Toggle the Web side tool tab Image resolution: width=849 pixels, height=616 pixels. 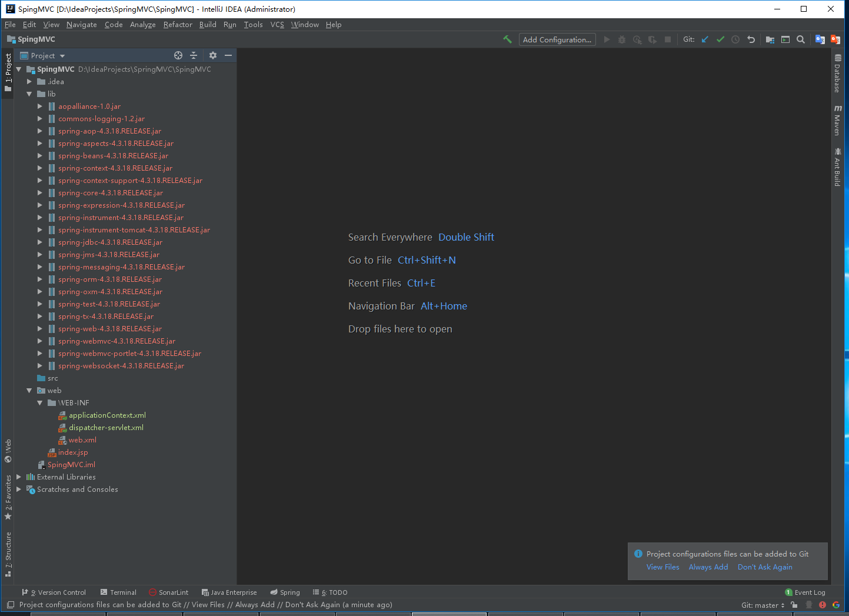pyautogui.click(x=8, y=451)
